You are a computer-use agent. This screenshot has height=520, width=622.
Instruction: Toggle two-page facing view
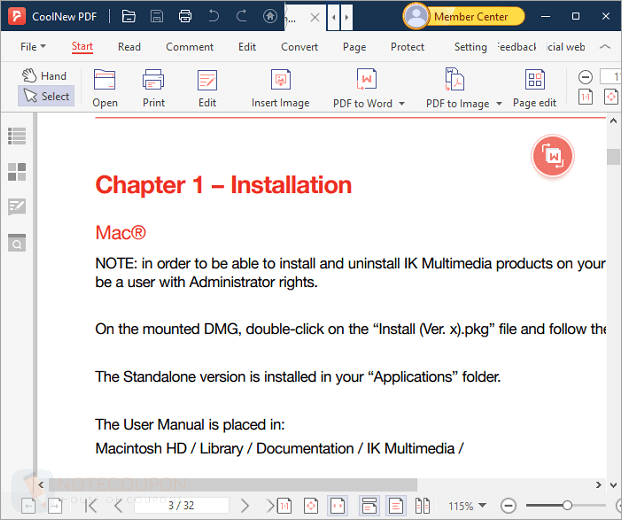click(x=422, y=506)
